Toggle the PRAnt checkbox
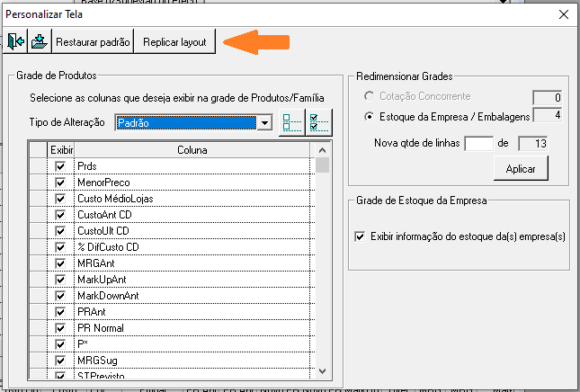 click(x=60, y=312)
